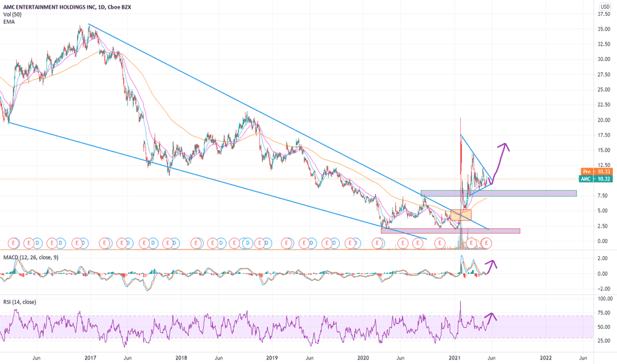Click the leftmost earnings E marker

[x=13, y=243]
